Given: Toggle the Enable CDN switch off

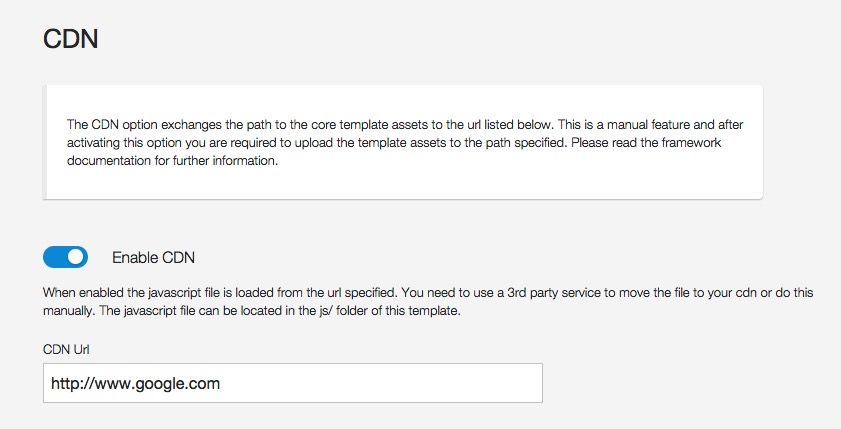Looking at the screenshot, I should (65, 257).
